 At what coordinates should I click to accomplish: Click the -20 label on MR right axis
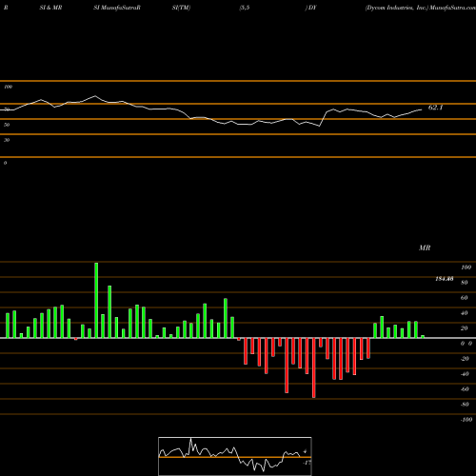(x=465, y=359)
